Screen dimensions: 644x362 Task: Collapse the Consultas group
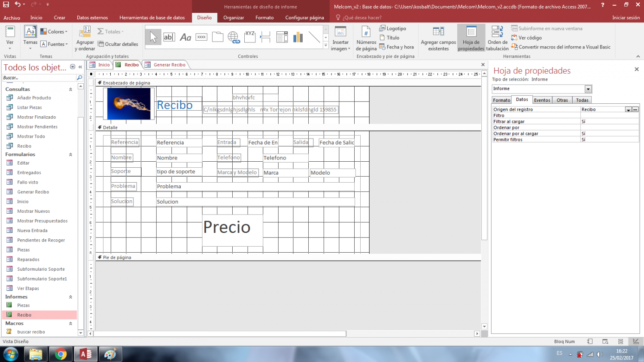(70, 89)
